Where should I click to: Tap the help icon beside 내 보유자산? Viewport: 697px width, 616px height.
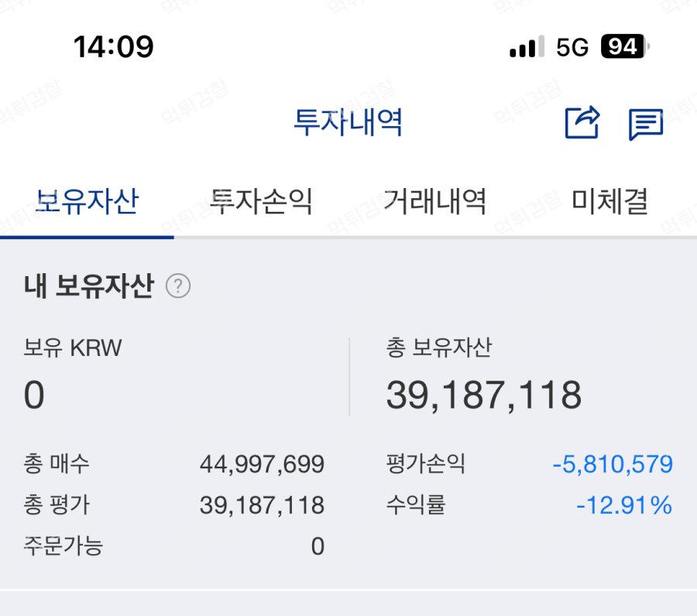pos(178,286)
